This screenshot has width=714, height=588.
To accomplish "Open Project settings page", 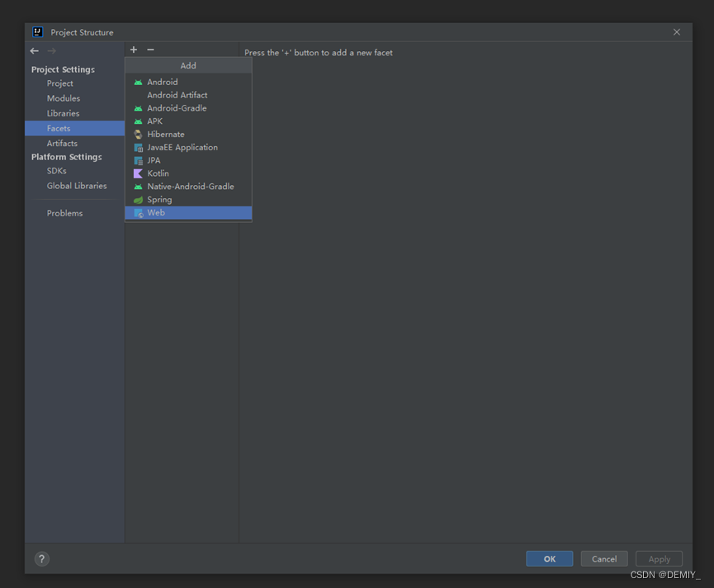I will click(74, 83).
